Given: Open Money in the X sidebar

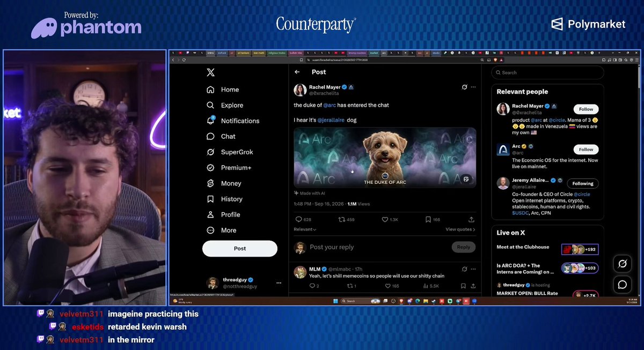Looking at the screenshot, I should click(224, 183).
